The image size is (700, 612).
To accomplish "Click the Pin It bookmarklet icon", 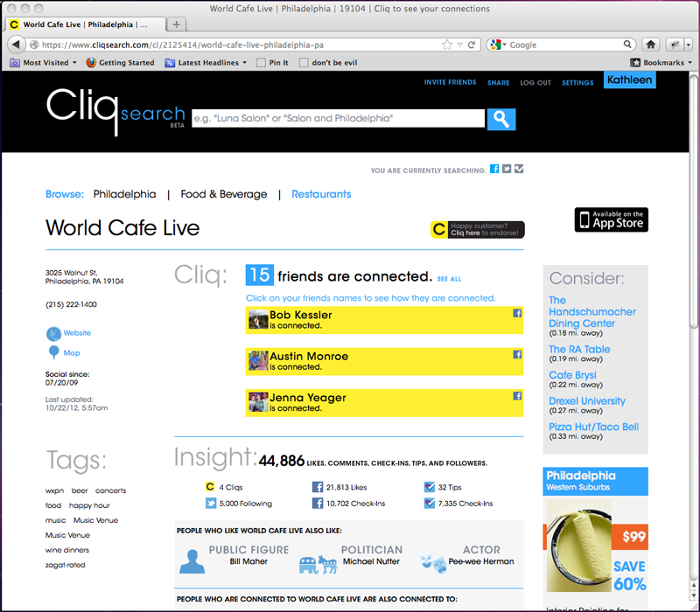I will (x=259, y=62).
